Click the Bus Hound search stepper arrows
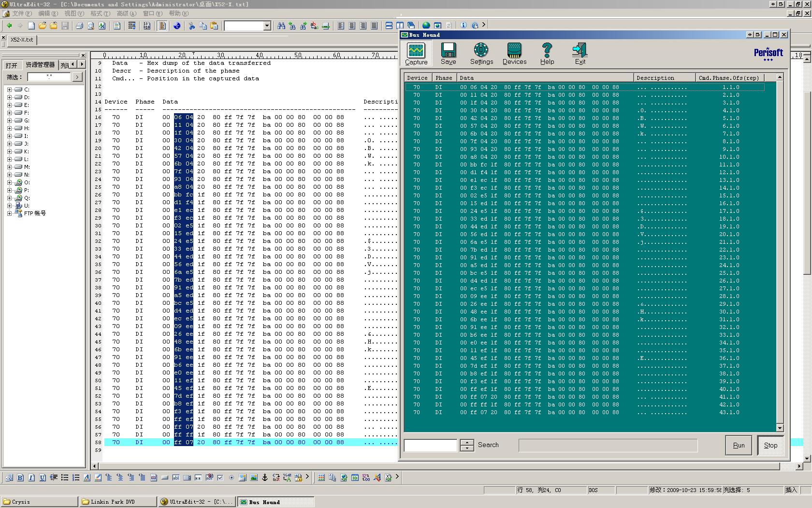 pos(467,445)
